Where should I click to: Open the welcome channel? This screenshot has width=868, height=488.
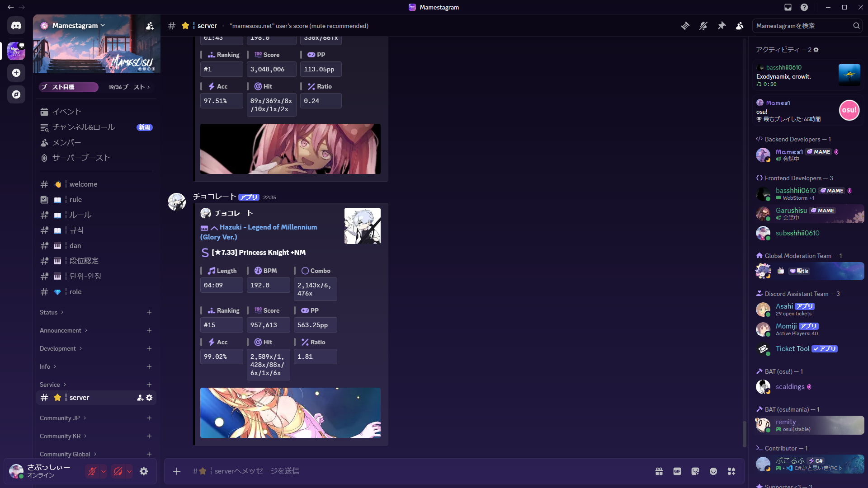coord(96,184)
